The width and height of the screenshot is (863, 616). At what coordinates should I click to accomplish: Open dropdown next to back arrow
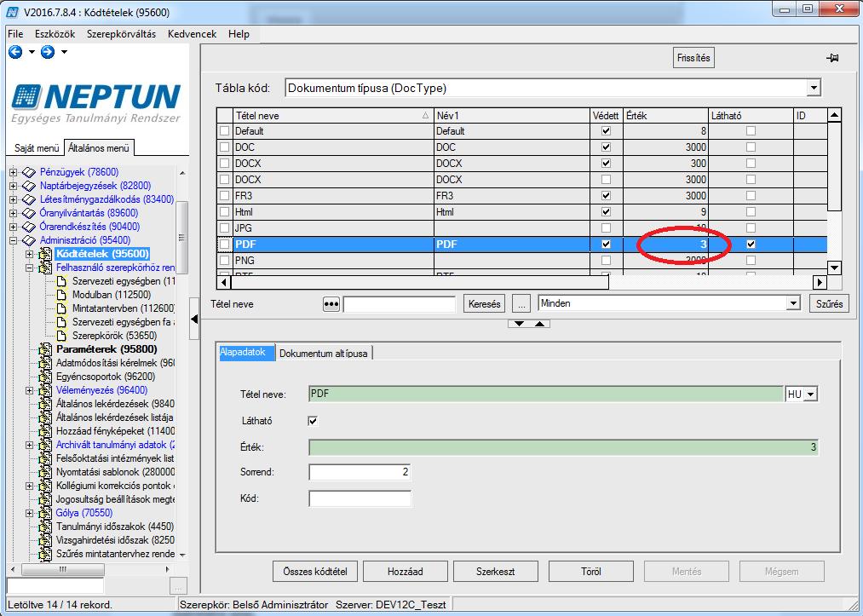click(x=32, y=52)
